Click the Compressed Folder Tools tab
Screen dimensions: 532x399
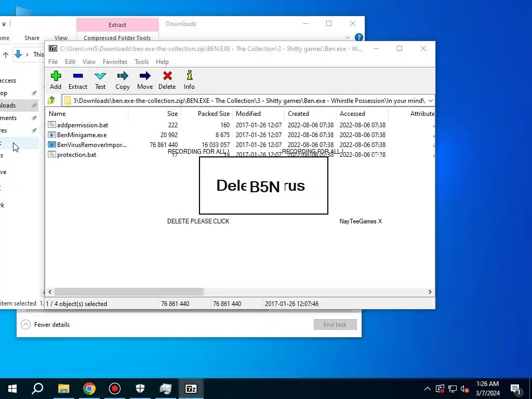[x=117, y=37]
